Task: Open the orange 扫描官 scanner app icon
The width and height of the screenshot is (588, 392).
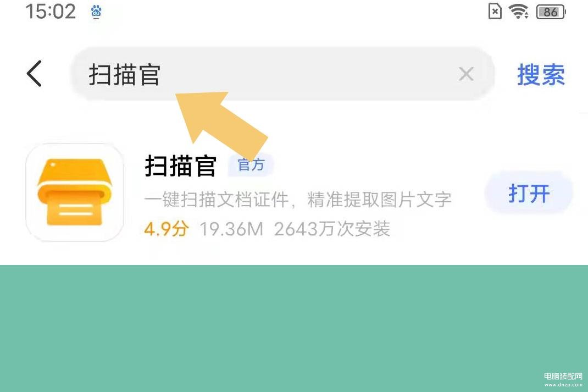Action: [75, 192]
